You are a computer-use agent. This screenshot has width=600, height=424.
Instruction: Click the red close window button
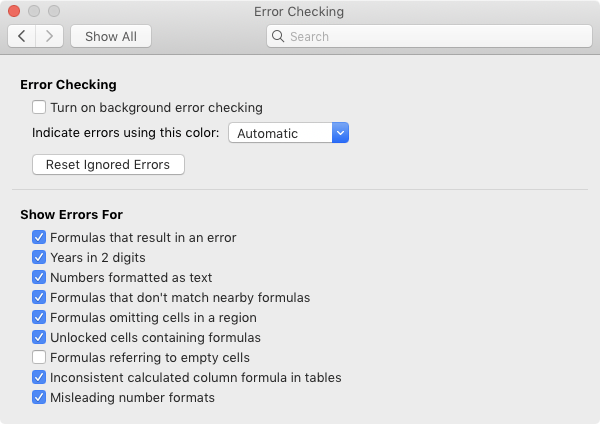(15, 11)
